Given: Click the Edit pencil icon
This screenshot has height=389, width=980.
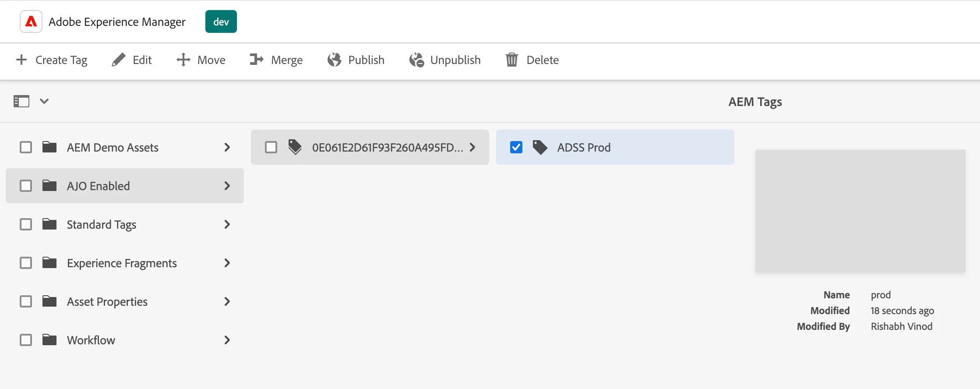Looking at the screenshot, I should (118, 60).
